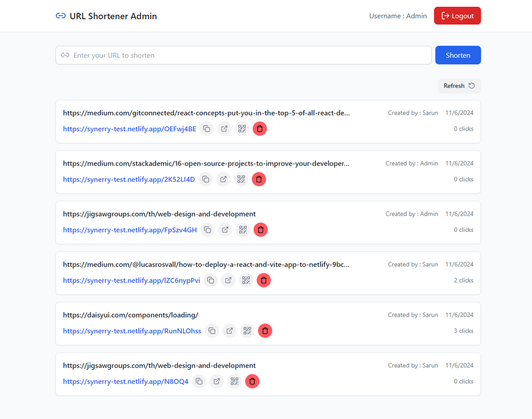Show QR code for 2K52LI4D link
The image size is (532, 419).
click(x=241, y=179)
